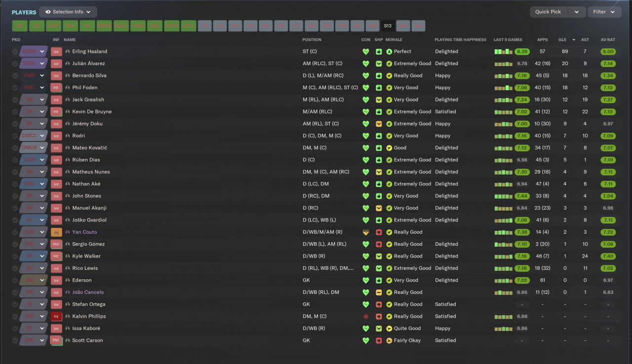The height and width of the screenshot is (364, 632).
Task: Toggle the picked checkmark for Kyle Walker
Action: click(x=15, y=256)
